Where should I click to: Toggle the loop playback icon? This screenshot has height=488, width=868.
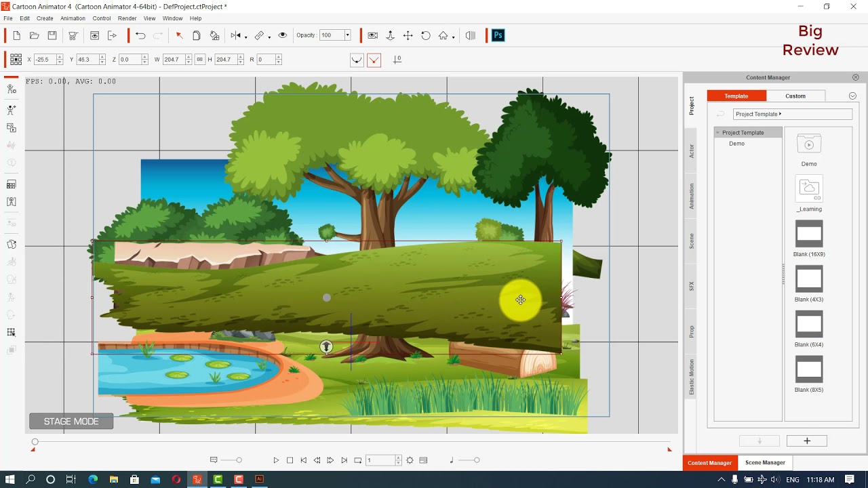(358, 460)
